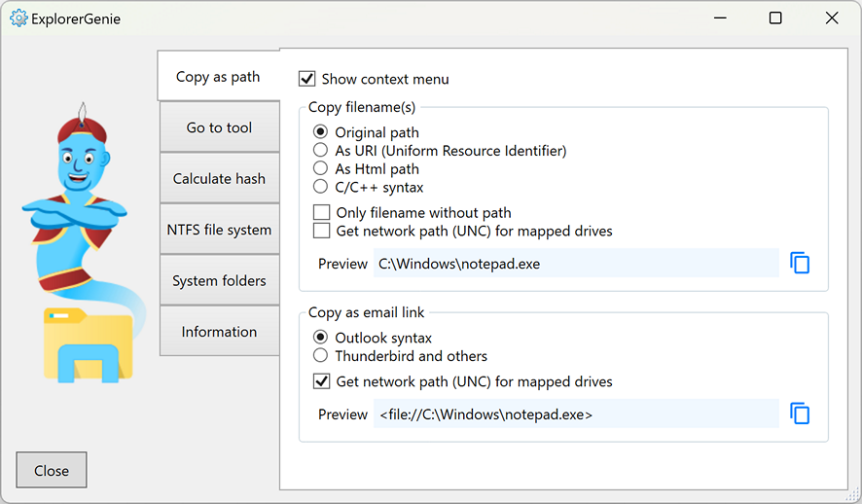862x504 pixels.
Task: Close the window using the title bar X
Action: (x=832, y=18)
